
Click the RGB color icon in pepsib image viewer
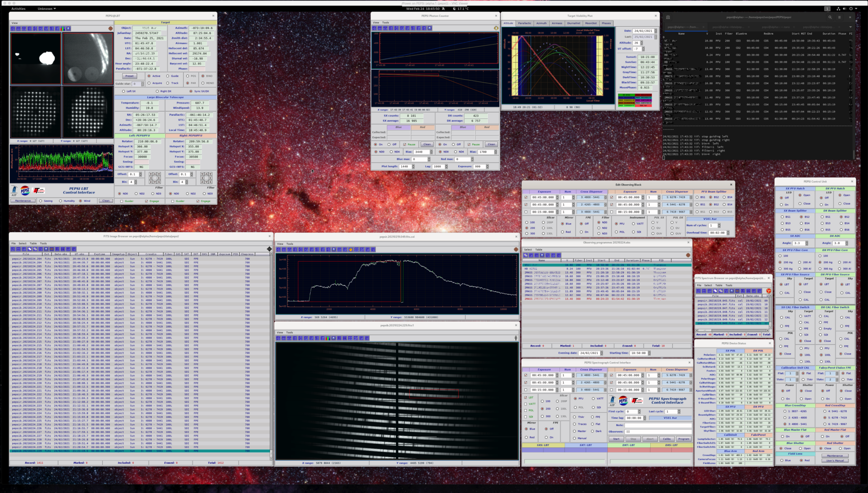(x=328, y=338)
